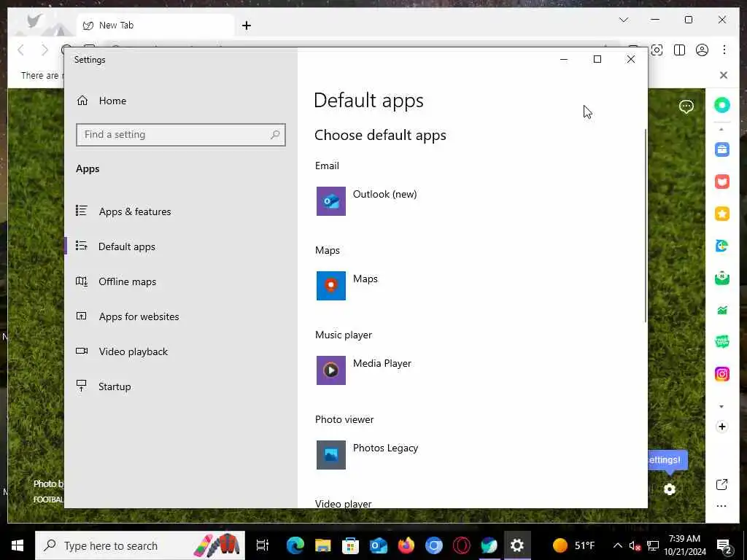The width and height of the screenshot is (747, 560).
Task: Click taskbar Type here to search box
Action: [x=140, y=545]
